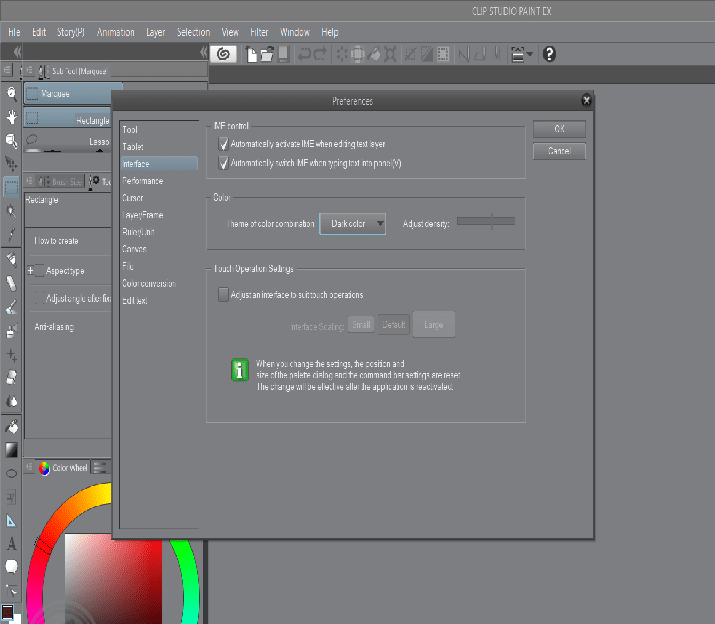The height and width of the screenshot is (624, 715).
Task: Uncheck Automatically activate IME when editing text
Action: coord(224,144)
